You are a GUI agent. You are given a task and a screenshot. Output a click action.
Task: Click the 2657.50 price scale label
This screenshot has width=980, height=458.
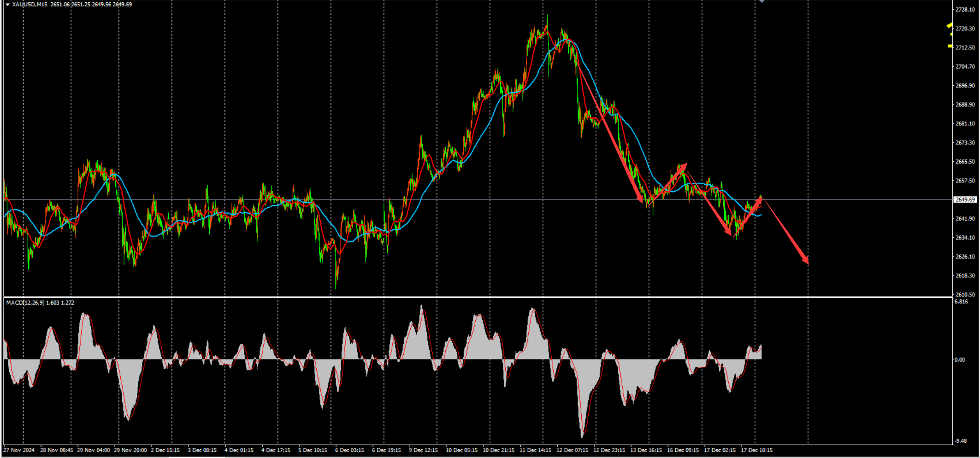tap(965, 181)
